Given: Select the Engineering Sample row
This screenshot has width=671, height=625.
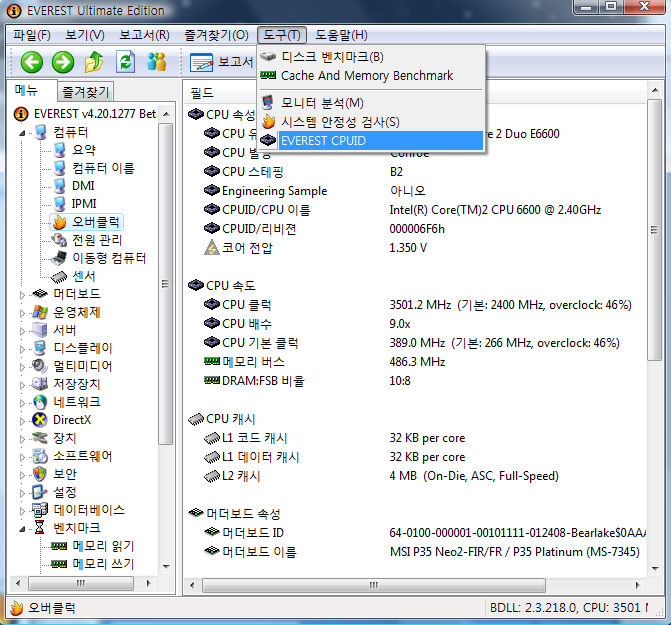Looking at the screenshot, I should 417,190.
